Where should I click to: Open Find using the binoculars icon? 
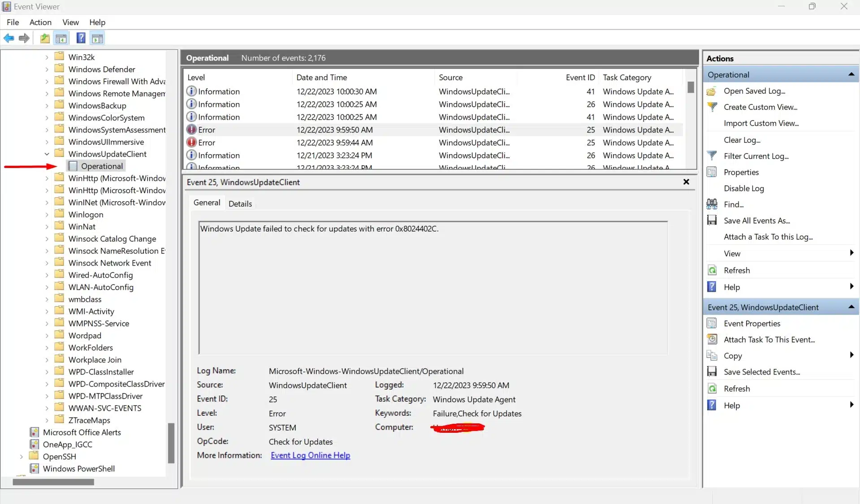click(x=712, y=204)
